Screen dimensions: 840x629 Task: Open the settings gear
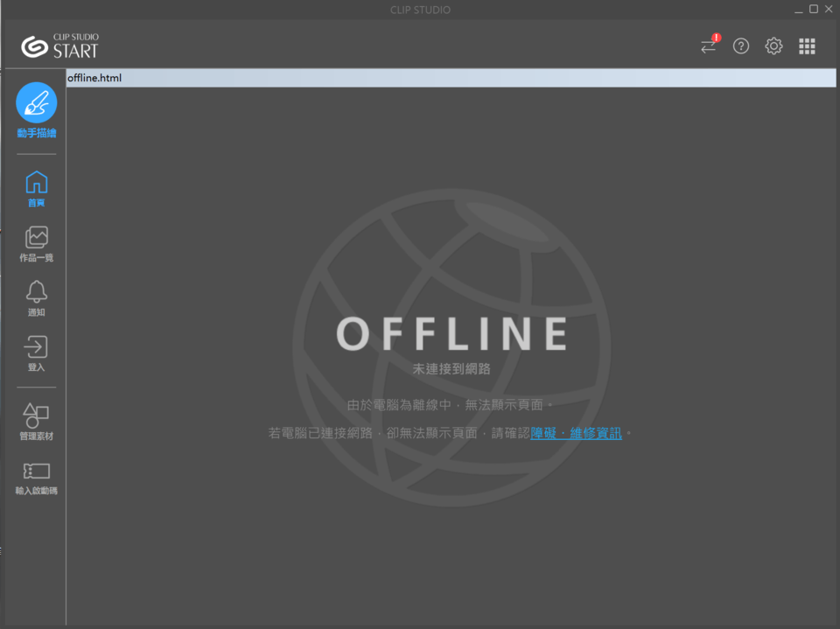click(773, 46)
